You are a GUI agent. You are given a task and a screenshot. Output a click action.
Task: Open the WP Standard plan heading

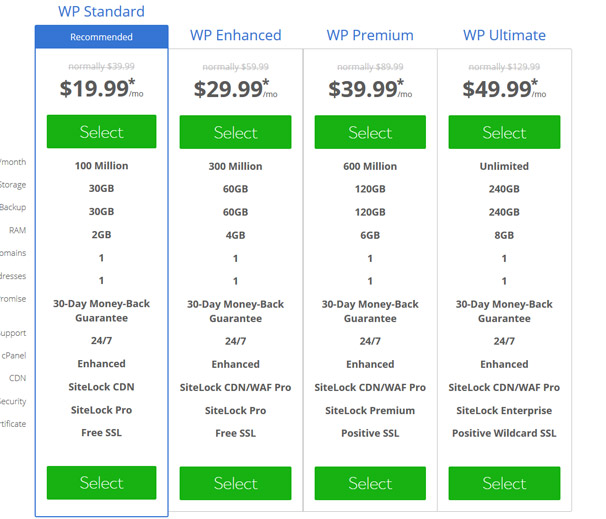101,12
